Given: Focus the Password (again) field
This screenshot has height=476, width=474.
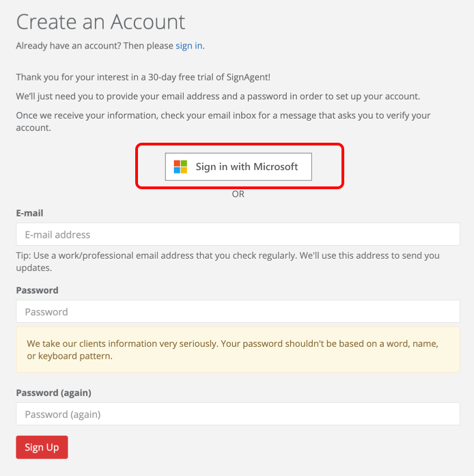Looking at the screenshot, I should (x=238, y=414).
